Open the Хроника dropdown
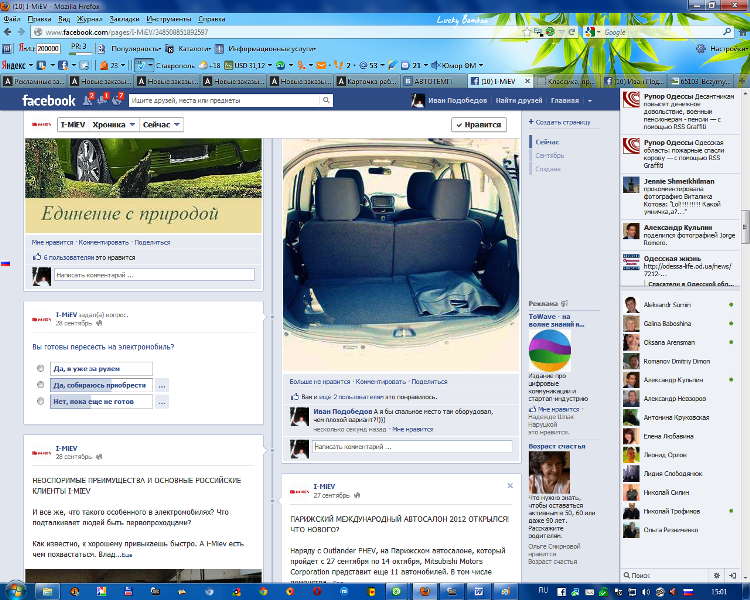 pyautogui.click(x=114, y=124)
